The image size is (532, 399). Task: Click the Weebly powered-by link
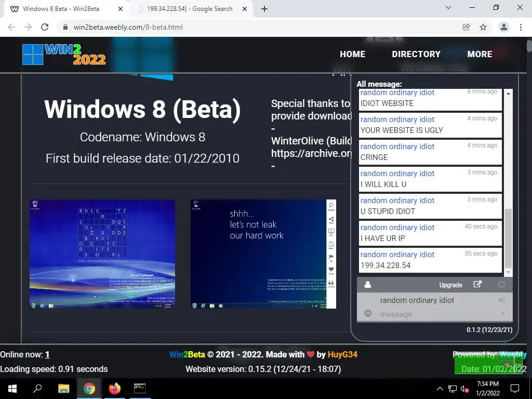tap(513, 354)
